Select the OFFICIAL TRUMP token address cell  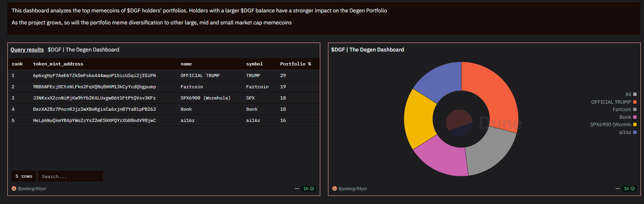(x=94, y=75)
